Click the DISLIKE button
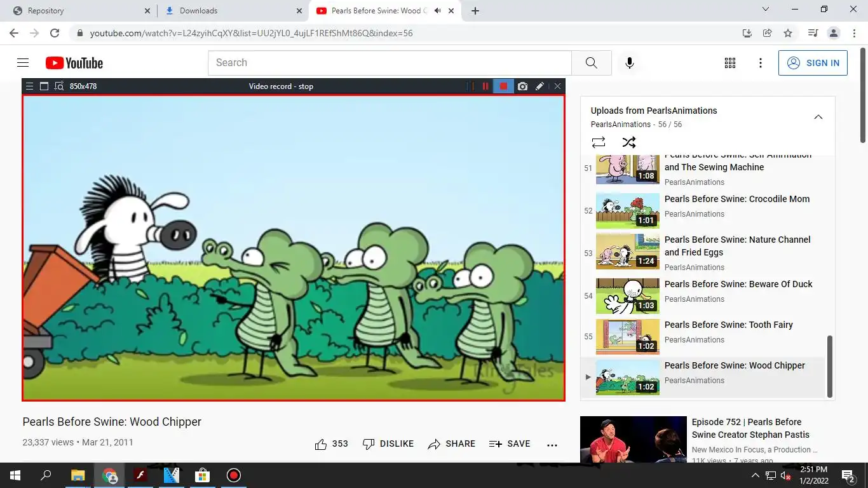This screenshot has height=488, width=868. [x=388, y=444]
